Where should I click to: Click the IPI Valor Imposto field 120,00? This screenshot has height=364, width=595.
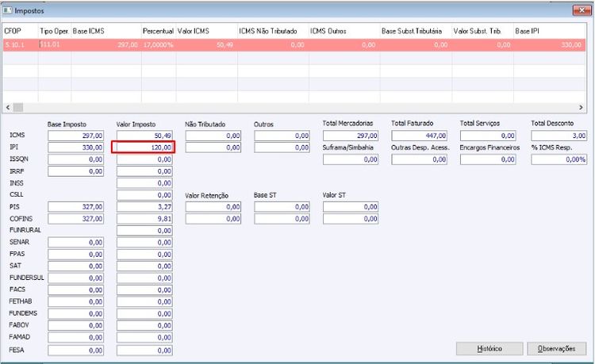point(144,148)
